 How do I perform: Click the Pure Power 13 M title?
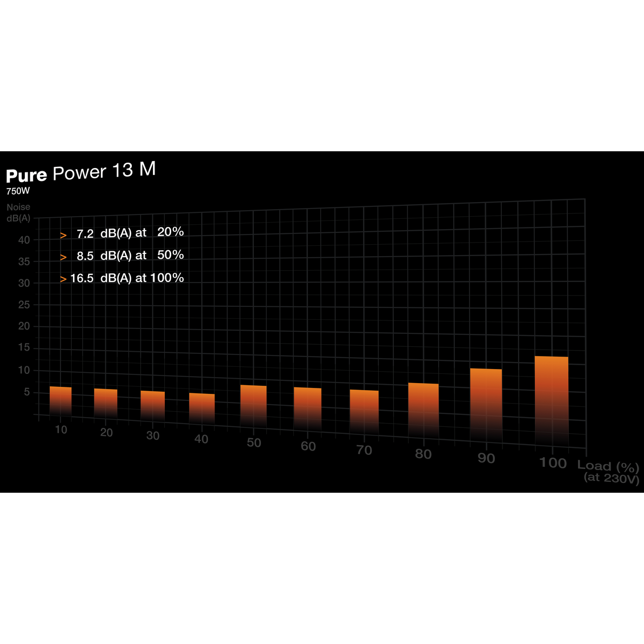(81, 172)
